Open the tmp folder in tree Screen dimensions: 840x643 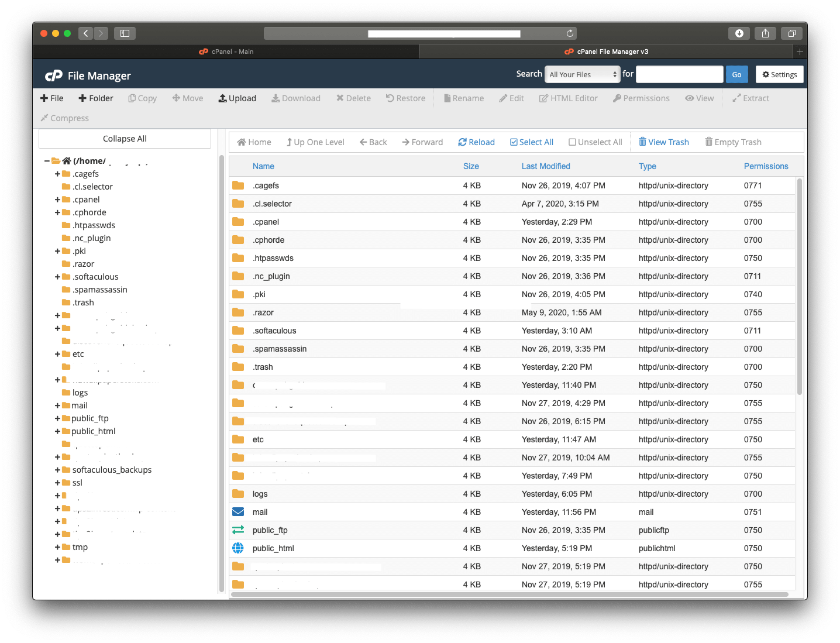[x=80, y=547]
